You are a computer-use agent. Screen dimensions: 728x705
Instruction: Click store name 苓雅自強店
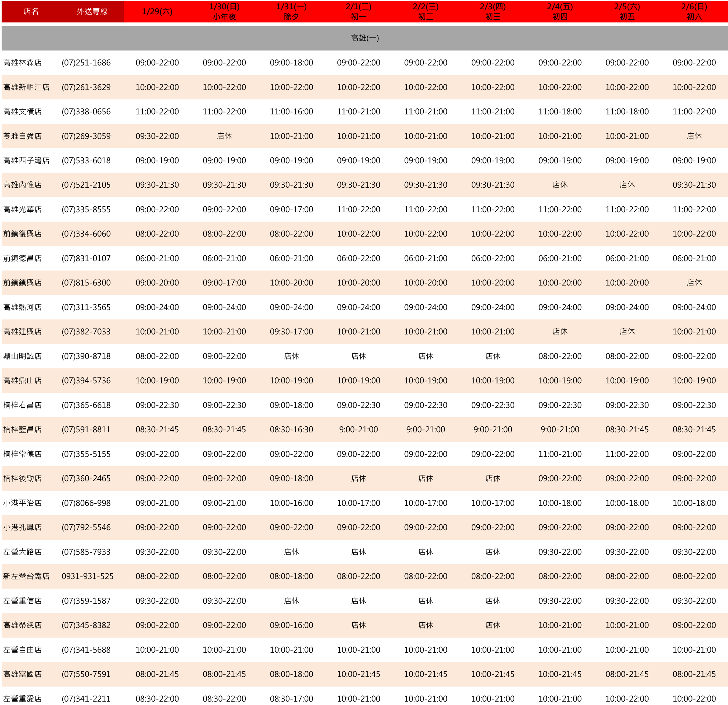click(x=23, y=136)
